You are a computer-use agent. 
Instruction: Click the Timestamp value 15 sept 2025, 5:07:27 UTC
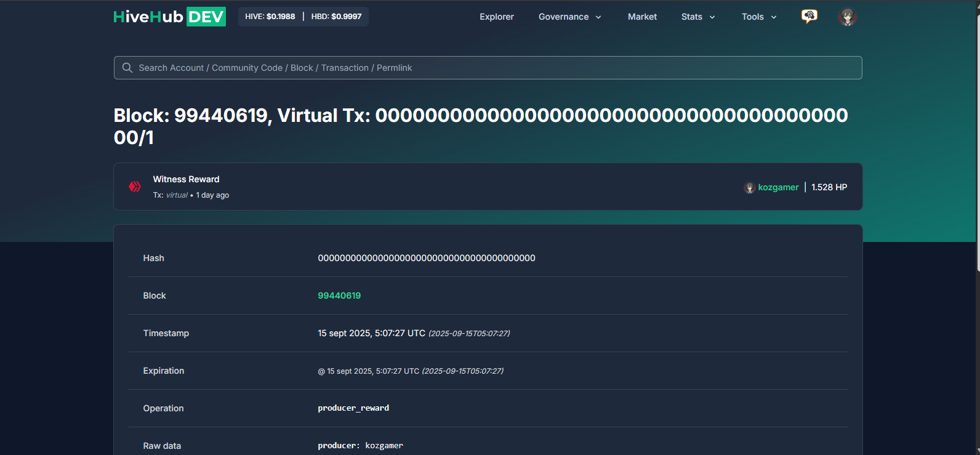point(371,333)
